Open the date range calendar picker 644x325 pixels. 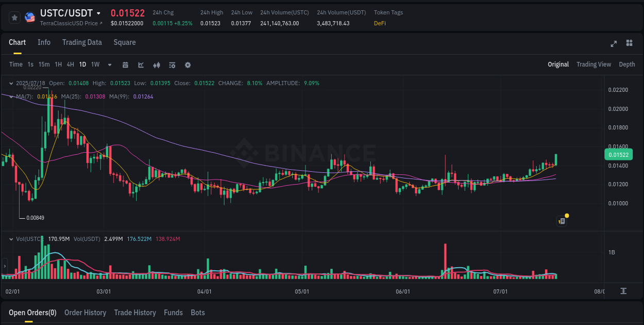click(125, 65)
